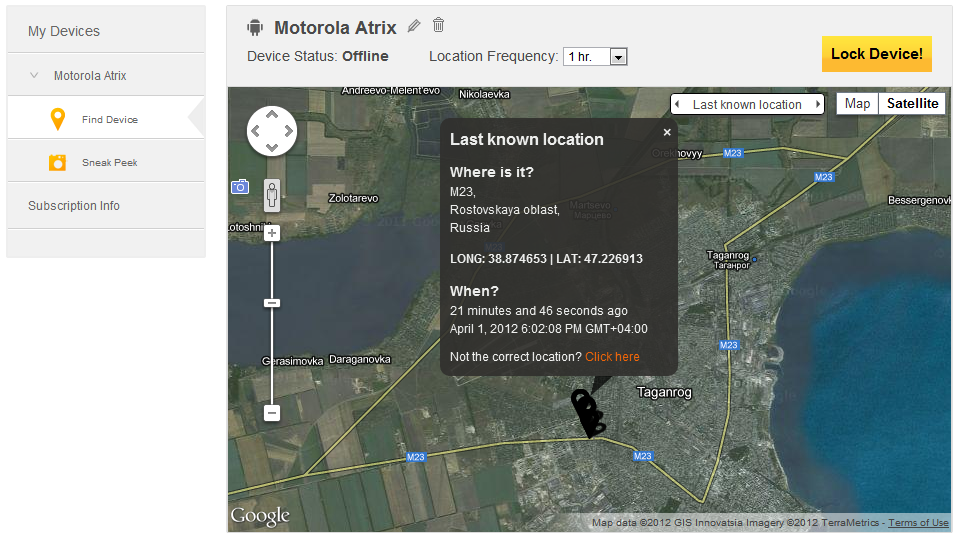
Task: Click the Daraganovka label on map
Action: tap(360, 359)
